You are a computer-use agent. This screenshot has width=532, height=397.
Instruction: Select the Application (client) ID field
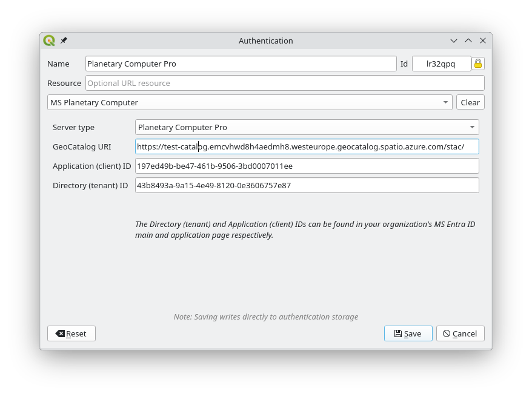pyautogui.click(x=307, y=166)
